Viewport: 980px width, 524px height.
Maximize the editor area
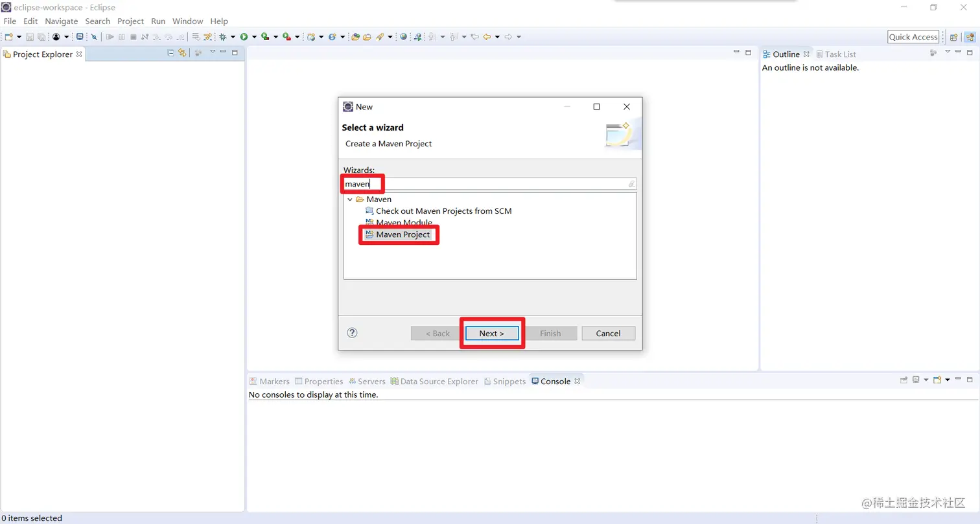pos(748,52)
